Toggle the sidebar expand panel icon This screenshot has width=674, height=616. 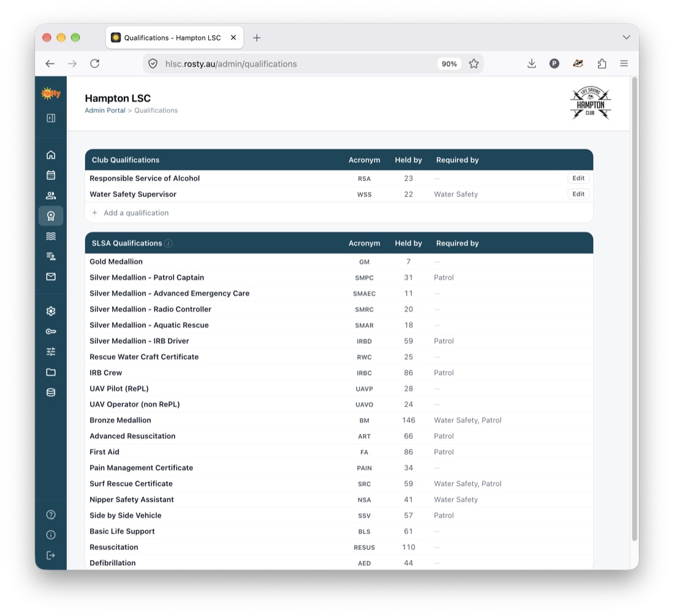click(x=51, y=118)
